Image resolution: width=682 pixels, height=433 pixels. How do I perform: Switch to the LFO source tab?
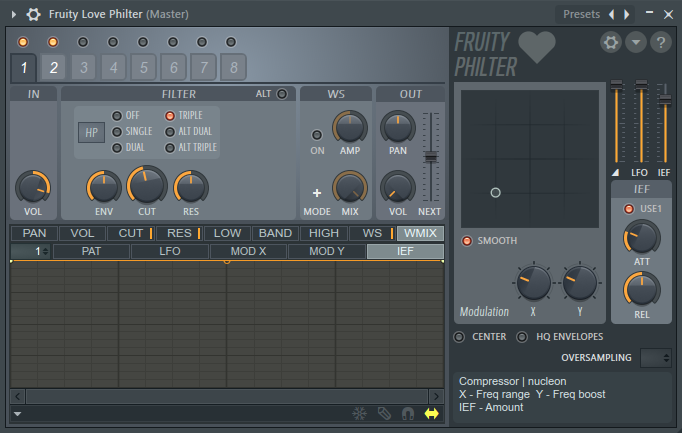(x=170, y=251)
